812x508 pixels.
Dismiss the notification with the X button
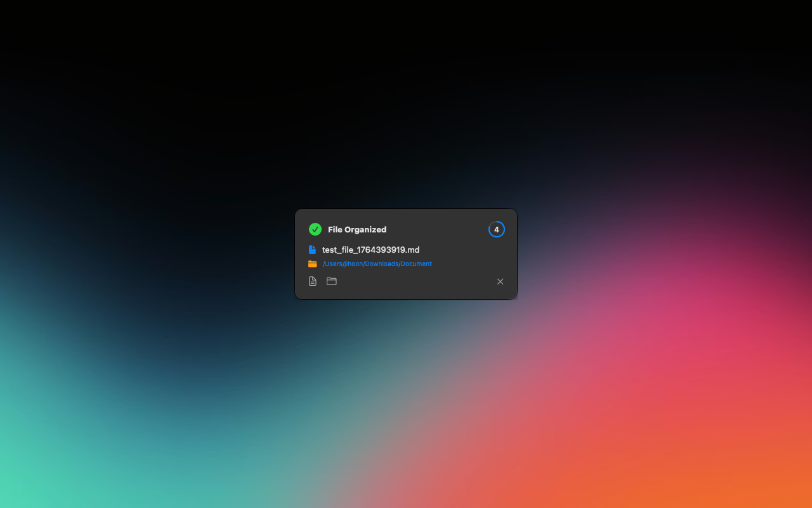click(x=500, y=281)
